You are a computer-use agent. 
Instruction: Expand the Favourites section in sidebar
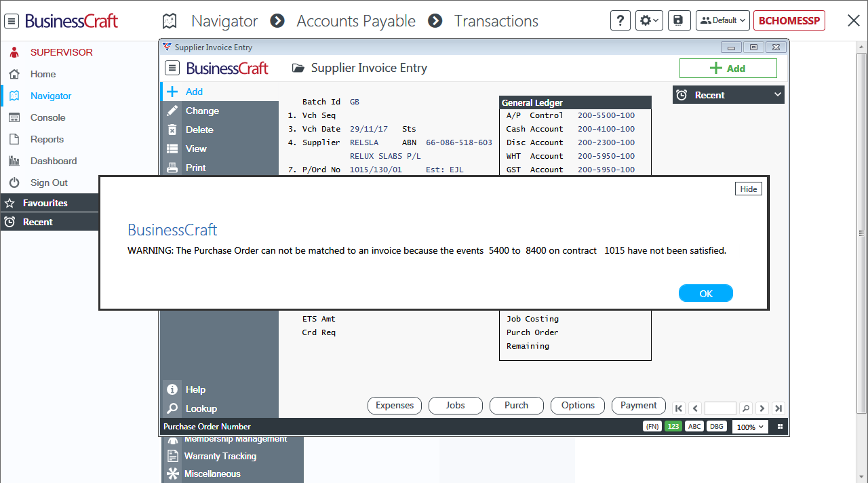pyautogui.click(x=50, y=203)
